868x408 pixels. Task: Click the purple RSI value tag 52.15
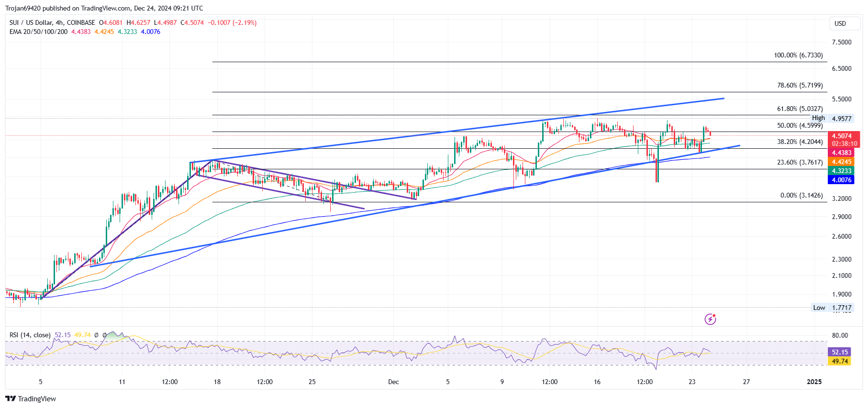coord(840,352)
